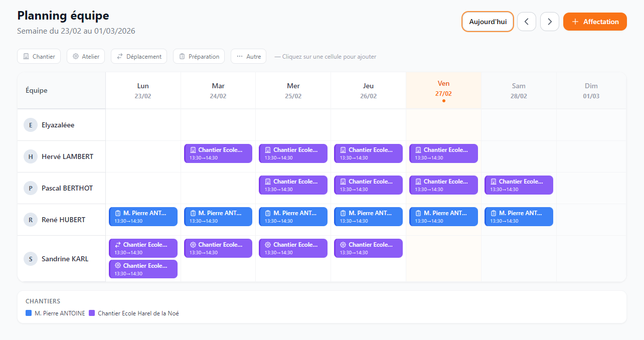644x340 pixels.
Task: Open Hervé LAMBERT's Tuesday Chantier Ecole assignment
Action: 218,153
